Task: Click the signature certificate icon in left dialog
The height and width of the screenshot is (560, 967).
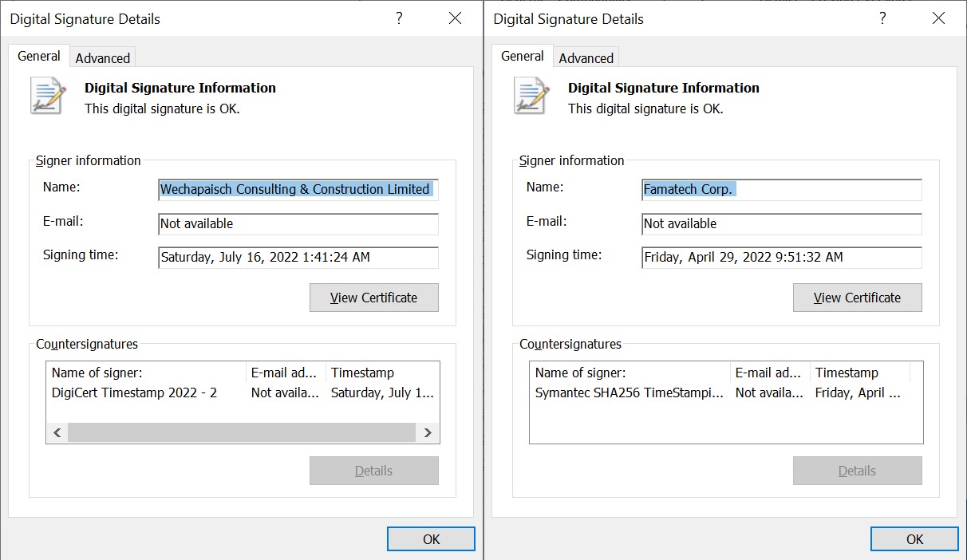Action: tap(47, 96)
